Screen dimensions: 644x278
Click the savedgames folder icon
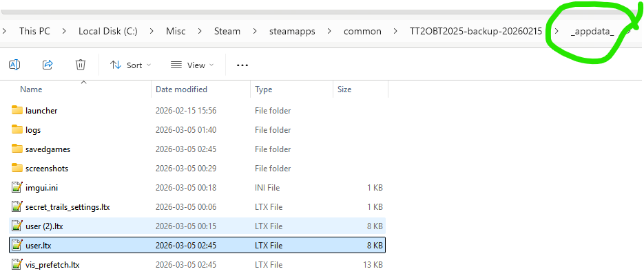tap(17, 149)
